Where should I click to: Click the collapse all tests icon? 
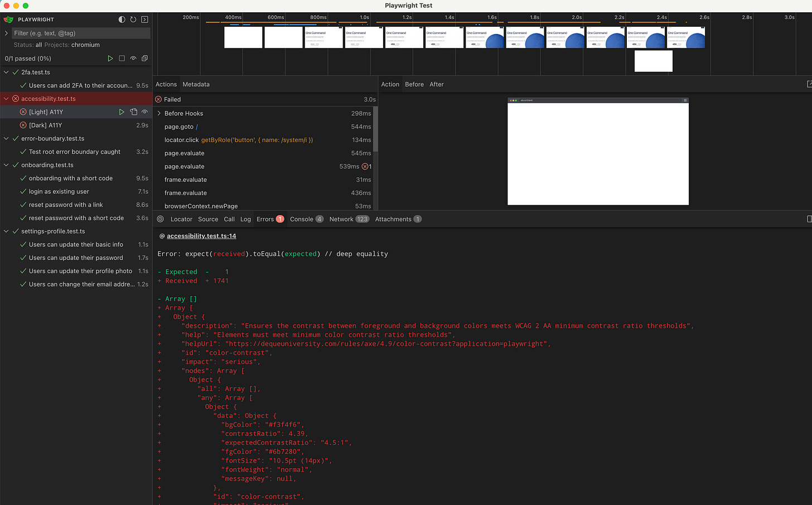[144, 59]
